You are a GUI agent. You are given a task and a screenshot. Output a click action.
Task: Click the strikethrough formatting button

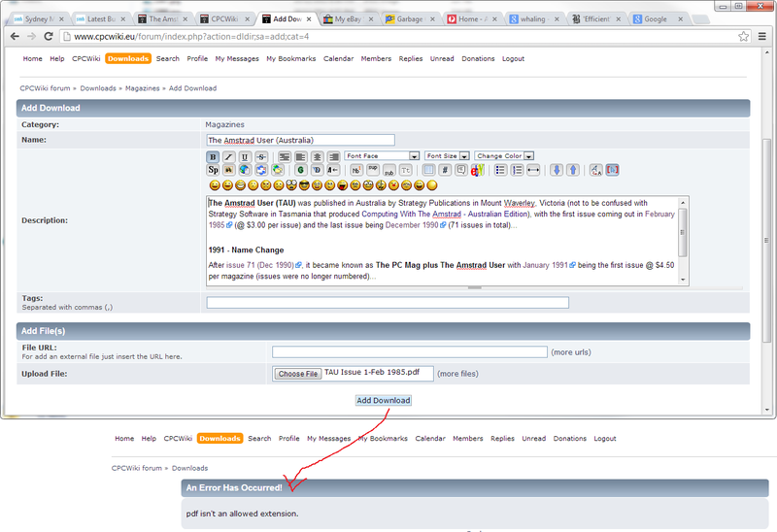pyautogui.click(x=261, y=156)
